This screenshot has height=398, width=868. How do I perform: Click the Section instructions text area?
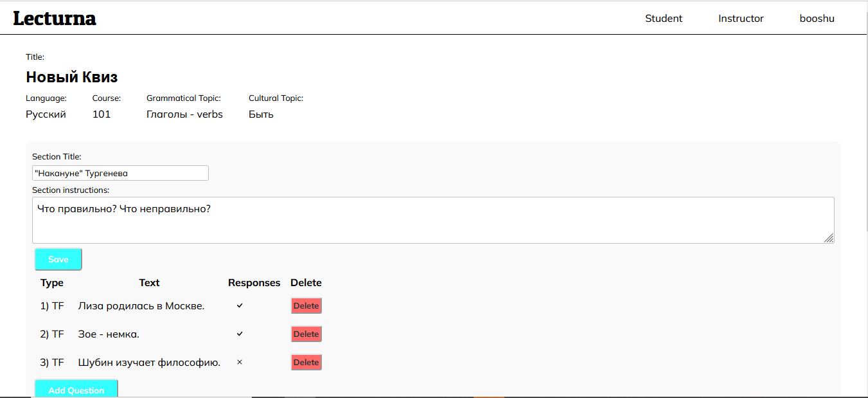(430, 219)
